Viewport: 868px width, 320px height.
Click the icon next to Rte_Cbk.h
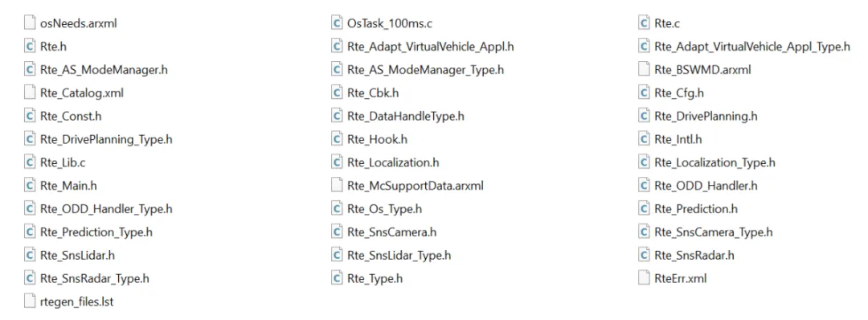coord(337,93)
